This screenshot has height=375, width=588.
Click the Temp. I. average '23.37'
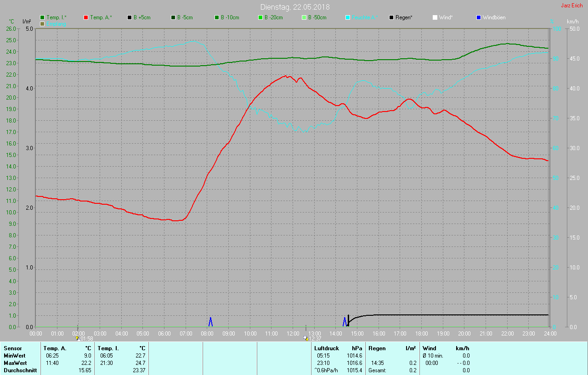(139, 370)
